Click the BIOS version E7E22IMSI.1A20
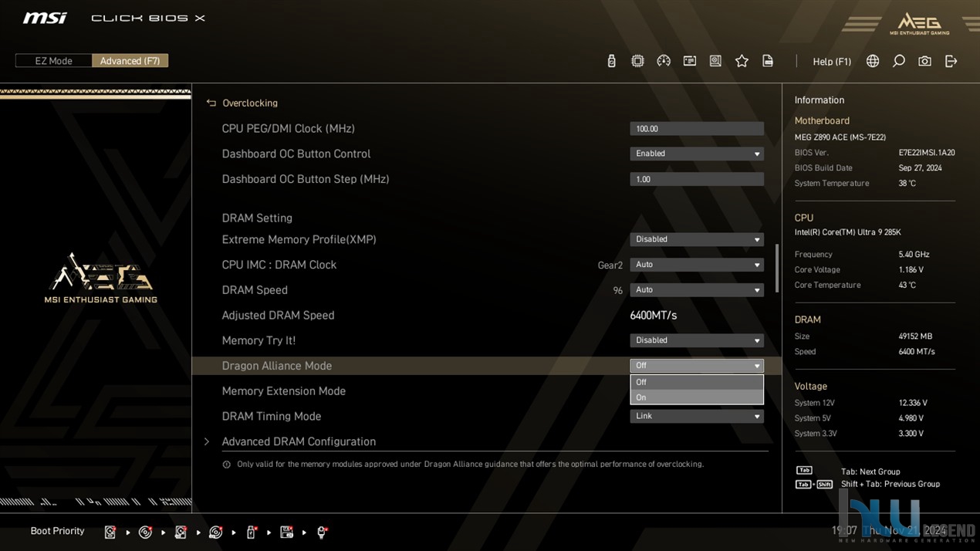Screen dimensions: 980x551 [x=927, y=153]
